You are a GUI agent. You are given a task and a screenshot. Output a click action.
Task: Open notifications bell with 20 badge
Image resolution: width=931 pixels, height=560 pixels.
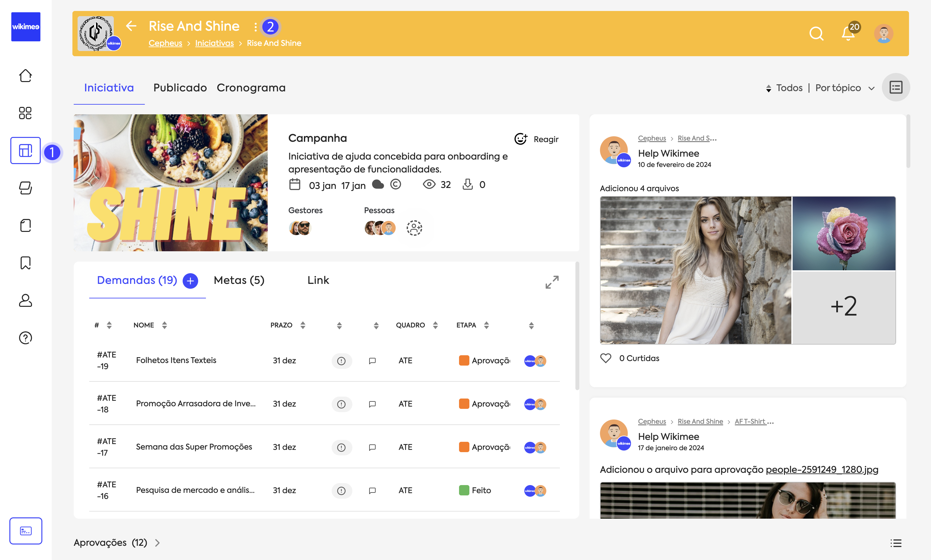pos(848,34)
